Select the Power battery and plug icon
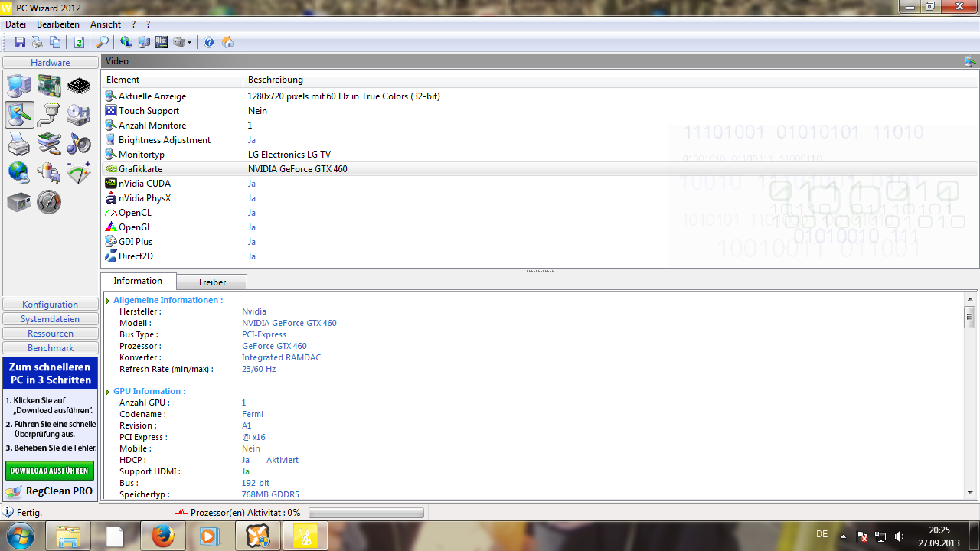 [x=49, y=173]
